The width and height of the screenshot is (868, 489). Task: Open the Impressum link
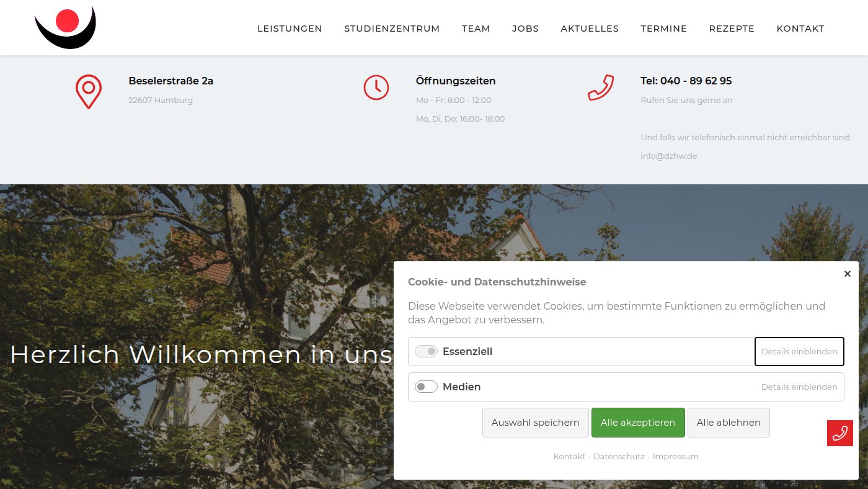(x=676, y=456)
